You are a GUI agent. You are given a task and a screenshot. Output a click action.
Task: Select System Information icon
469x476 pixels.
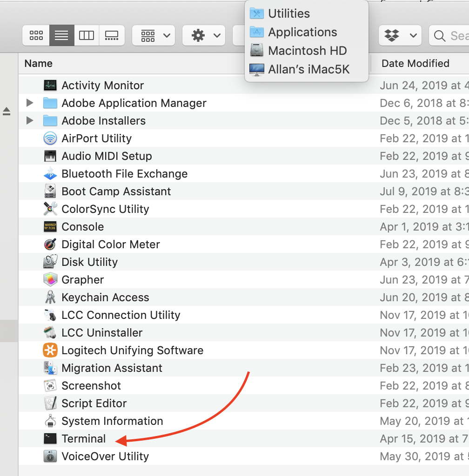[x=50, y=421]
